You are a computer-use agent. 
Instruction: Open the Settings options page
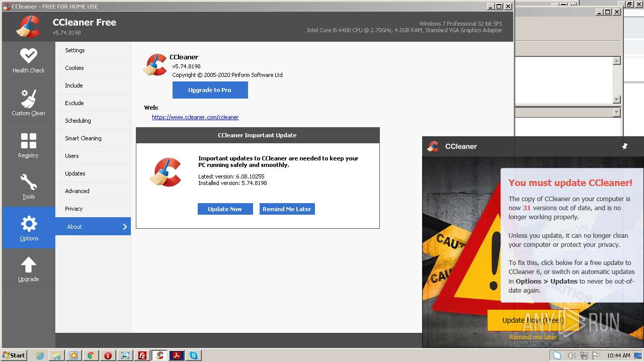pyautogui.click(x=93, y=50)
